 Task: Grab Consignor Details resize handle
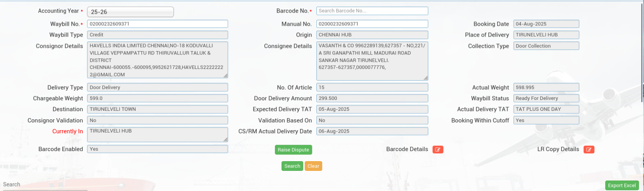click(226, 76)
